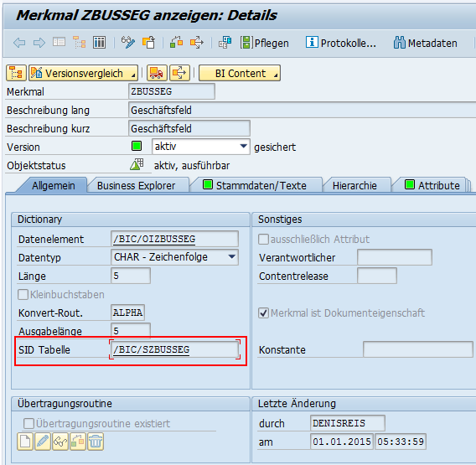Click the Pflegen button
This screenshot has height=465, width=476.
pyautogui.click(x=265, y=43)
